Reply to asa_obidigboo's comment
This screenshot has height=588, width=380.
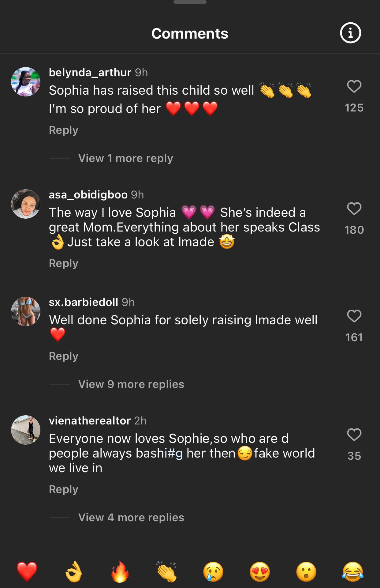click(x=64, y=263)
